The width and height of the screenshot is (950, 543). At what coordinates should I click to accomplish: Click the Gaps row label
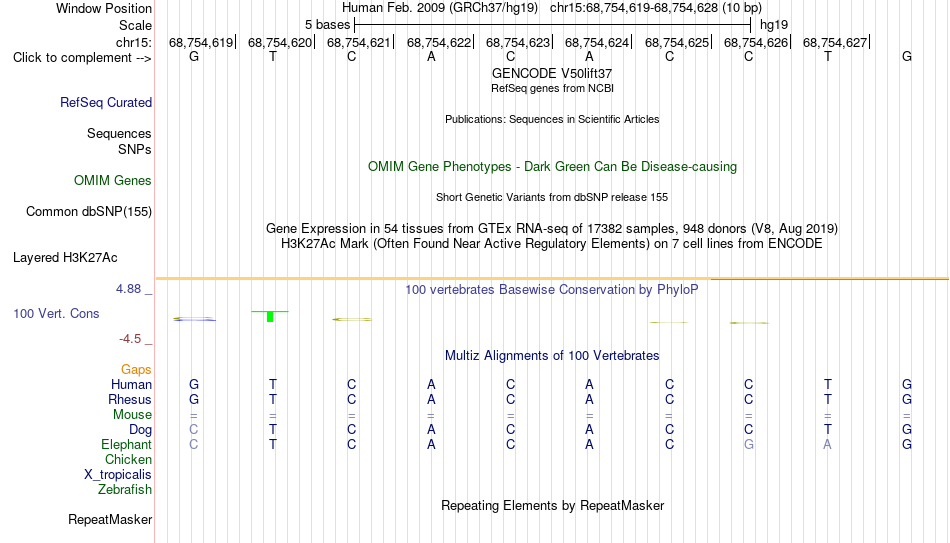coord(136,370)
